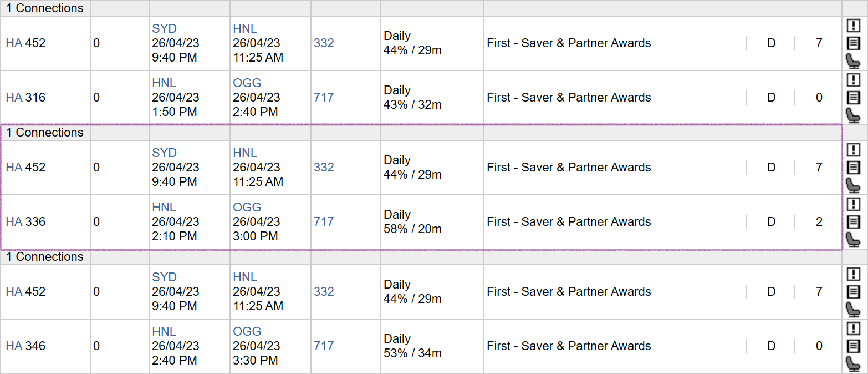Open seat map for HA 452 above HA 336
Viewport: 868px width, 374px height.
854,185
